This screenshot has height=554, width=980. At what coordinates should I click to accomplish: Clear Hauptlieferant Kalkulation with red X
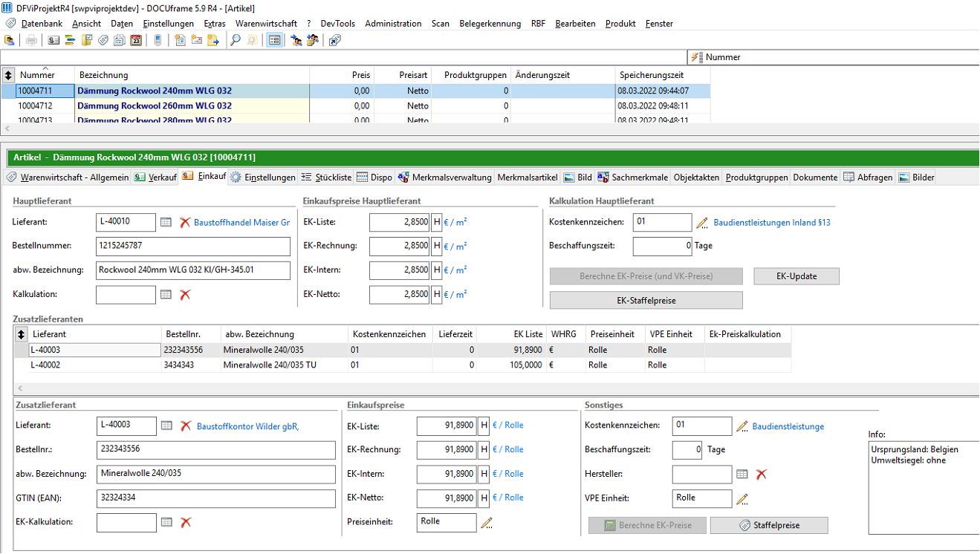[x=185, y=295]
